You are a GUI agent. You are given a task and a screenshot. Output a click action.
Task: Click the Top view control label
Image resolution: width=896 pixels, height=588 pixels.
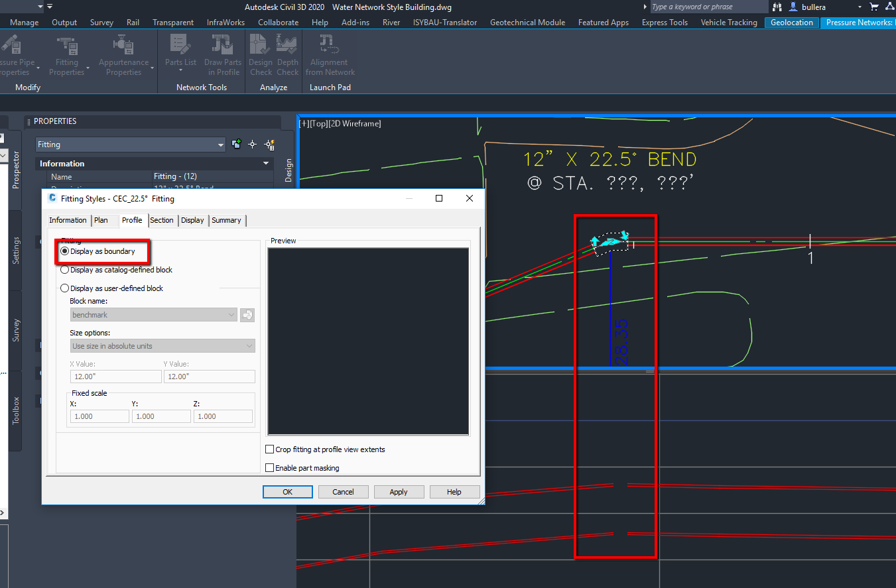click(x=320, y=123)
